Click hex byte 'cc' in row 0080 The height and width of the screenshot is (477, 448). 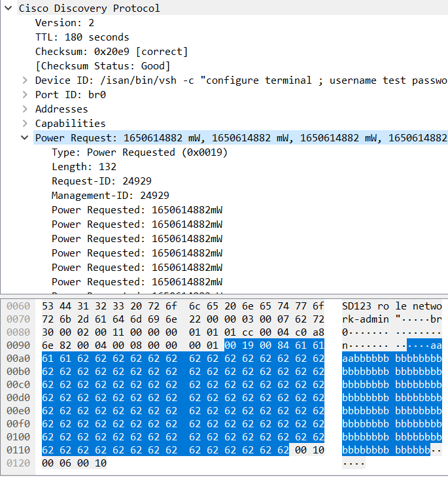click(248, 332)
